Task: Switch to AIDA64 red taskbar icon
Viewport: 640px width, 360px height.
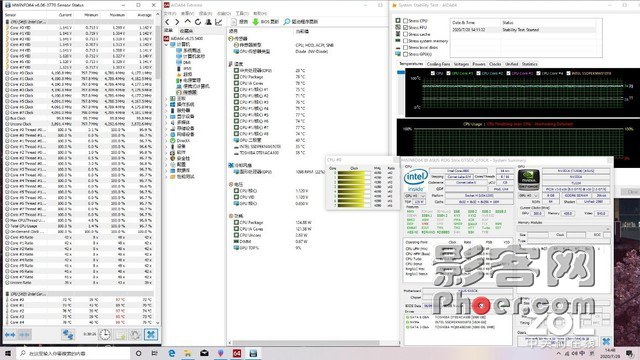Action: click(x=237, y=353)
